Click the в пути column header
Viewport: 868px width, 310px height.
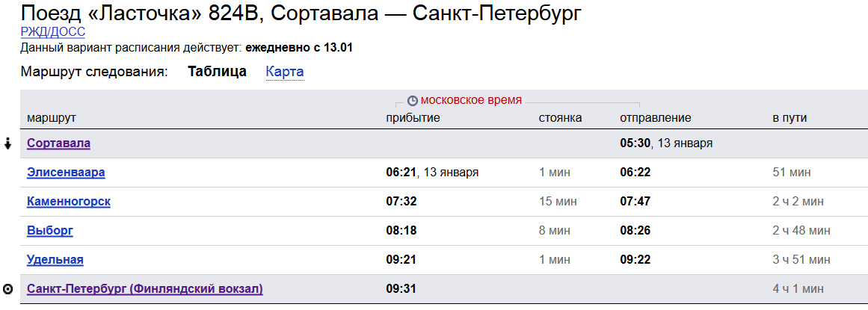(x=789, y=118)
